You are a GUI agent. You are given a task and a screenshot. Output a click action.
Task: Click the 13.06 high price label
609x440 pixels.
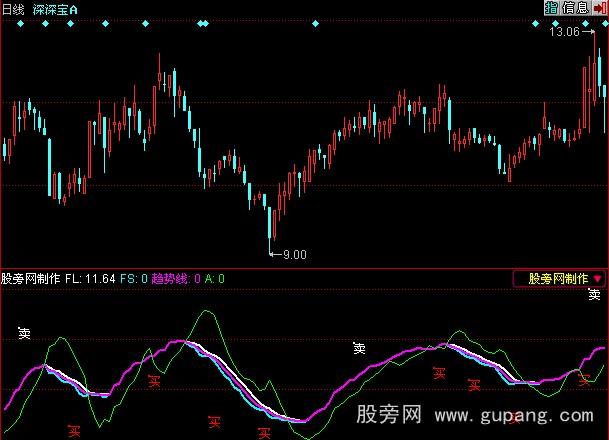pos(564,31)
